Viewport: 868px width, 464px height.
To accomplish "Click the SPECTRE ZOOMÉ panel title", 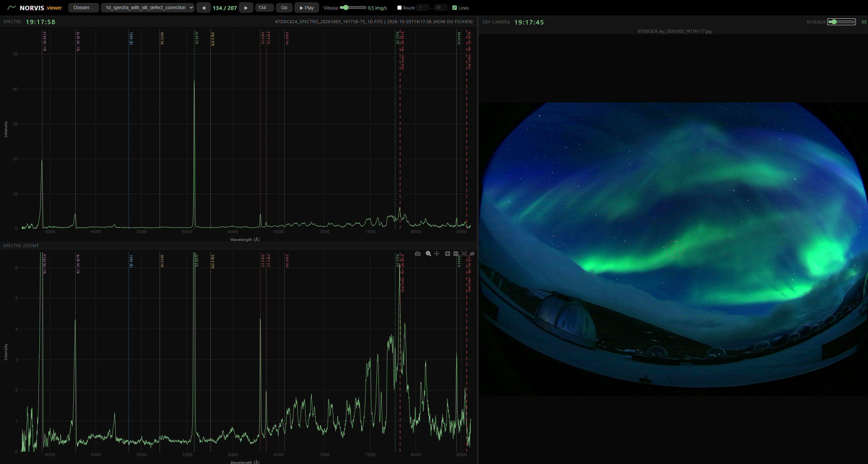I will click(x=21, y=245).
